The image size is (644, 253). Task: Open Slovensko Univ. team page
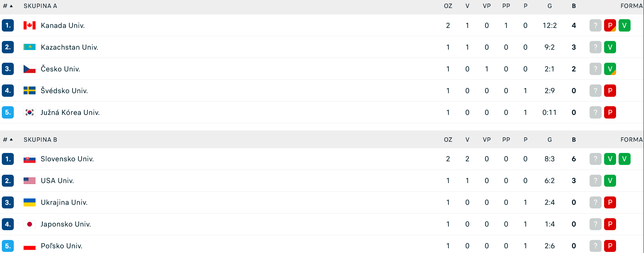point(67,159)
